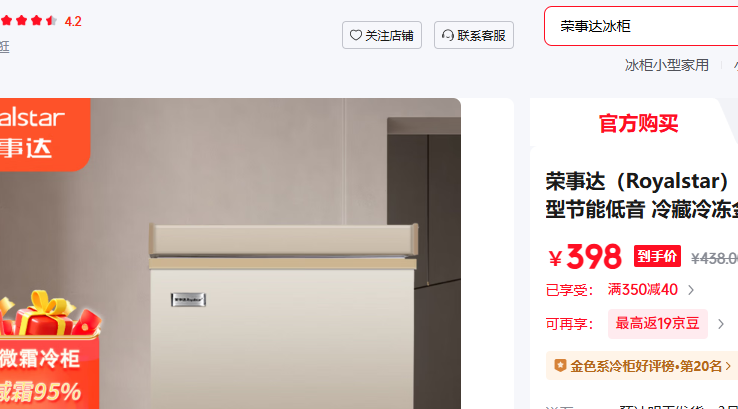Click the headset customer service icon

[448, 35]
